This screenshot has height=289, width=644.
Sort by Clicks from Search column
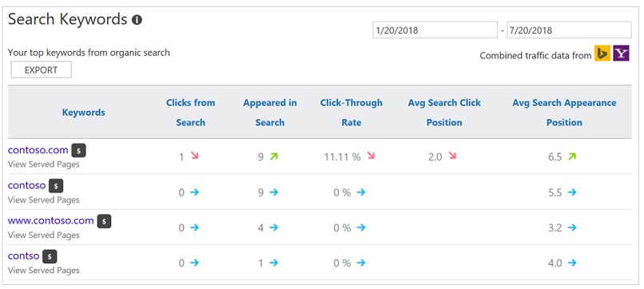pos(191,113)
